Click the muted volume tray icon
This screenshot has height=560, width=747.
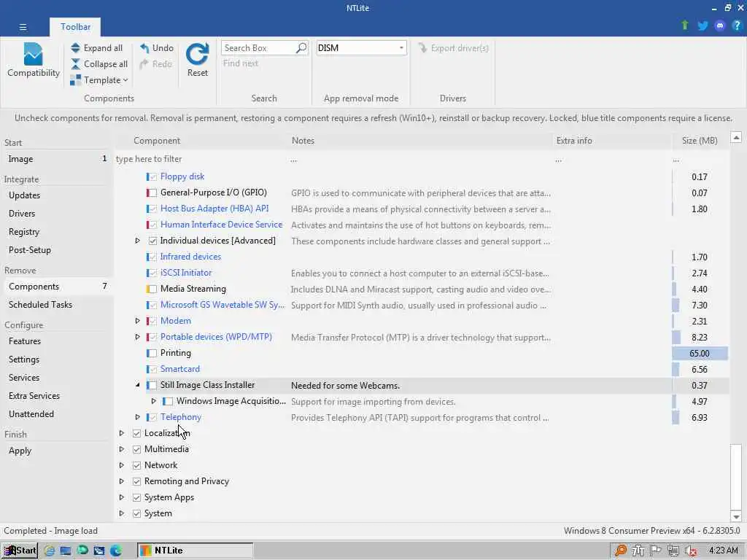[x=691, y=551]
